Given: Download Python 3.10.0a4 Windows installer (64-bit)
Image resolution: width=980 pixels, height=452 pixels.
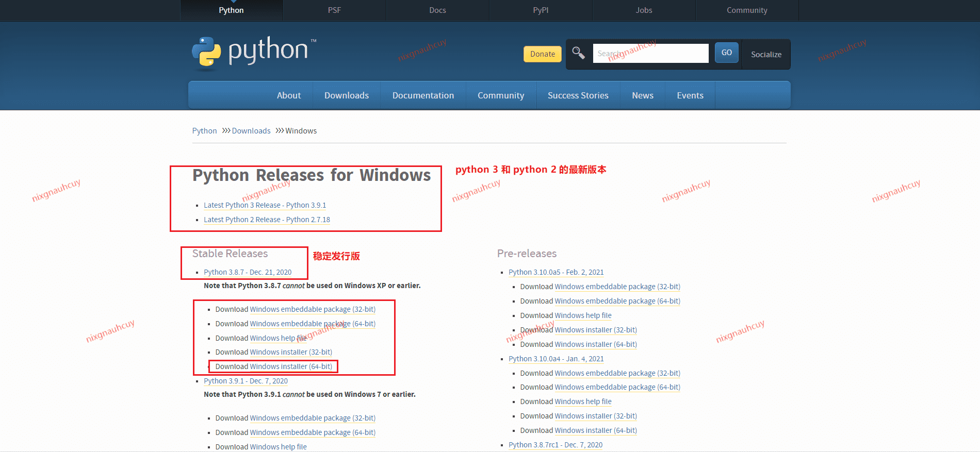Looking at the screenshot, I should pyautogui.click(x=596, y=430).
